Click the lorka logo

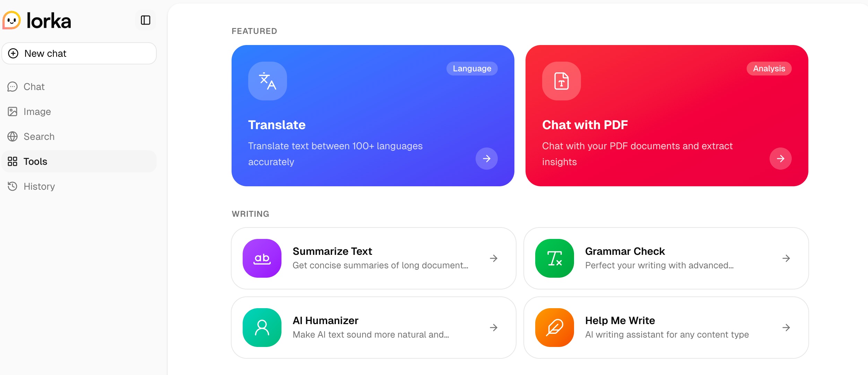point(36,20)
